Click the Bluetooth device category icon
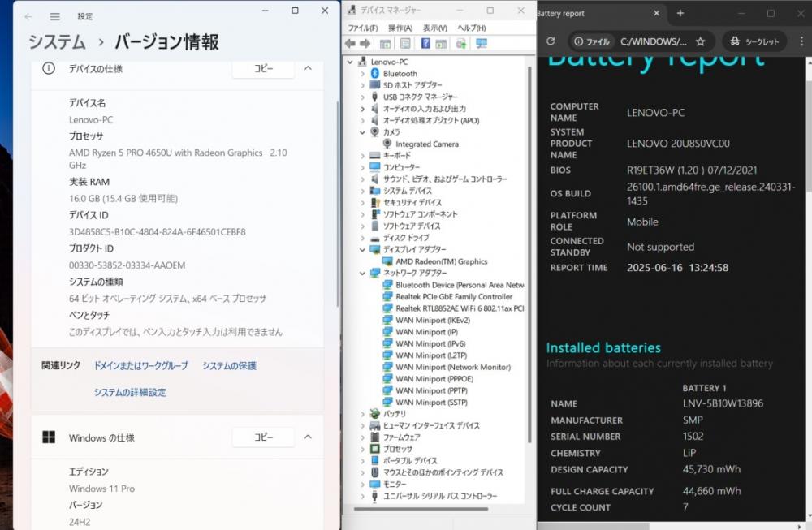 375,74
